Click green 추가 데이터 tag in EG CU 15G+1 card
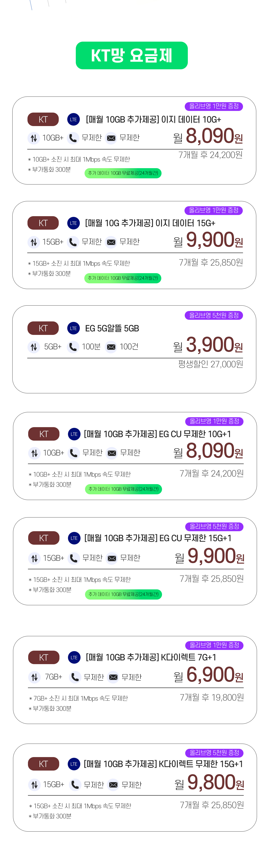 click(x=124, y=594)
